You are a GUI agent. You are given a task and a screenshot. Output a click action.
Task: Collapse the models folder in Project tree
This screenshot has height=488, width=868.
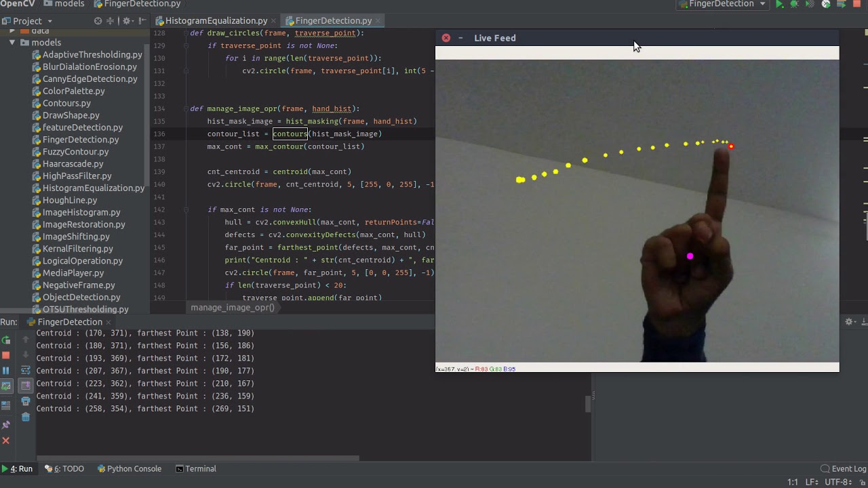[12, 42]
